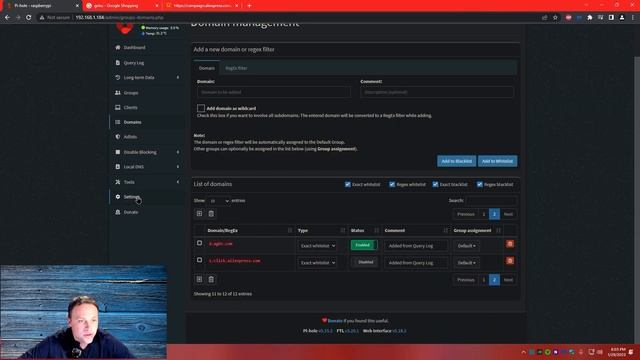The image size is (640, 360).
Task: Click the select-all icon below the table
Action: tap(199, 279)
